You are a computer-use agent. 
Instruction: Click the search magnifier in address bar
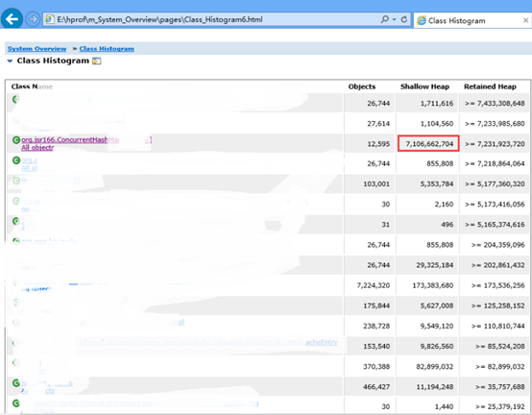pyautogui.click(x=385, y=19)
